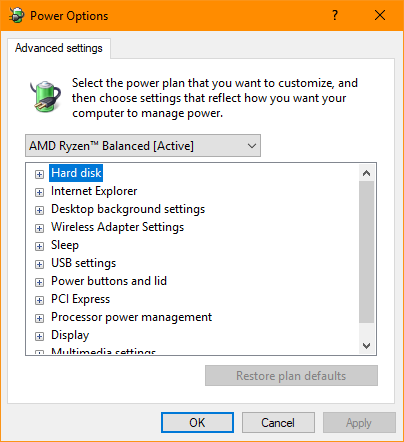Click the scrollbar down arrow

click(x=367, y=346)
